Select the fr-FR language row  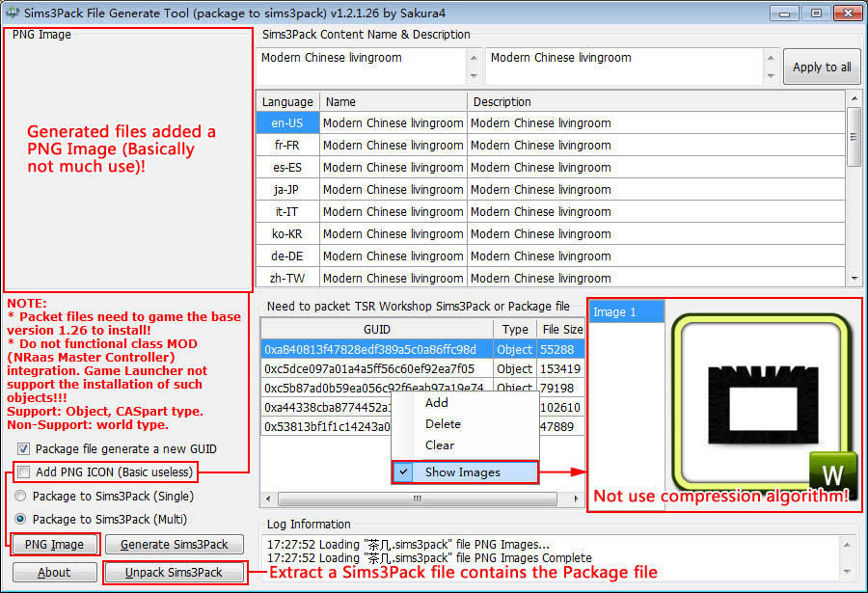(x=551, y=145)
